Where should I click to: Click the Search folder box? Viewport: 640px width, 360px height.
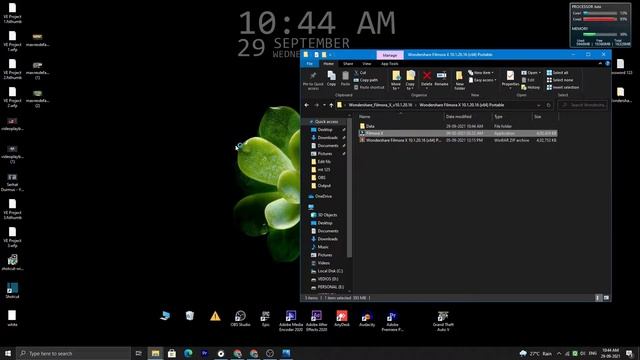[x=582, y=105]
